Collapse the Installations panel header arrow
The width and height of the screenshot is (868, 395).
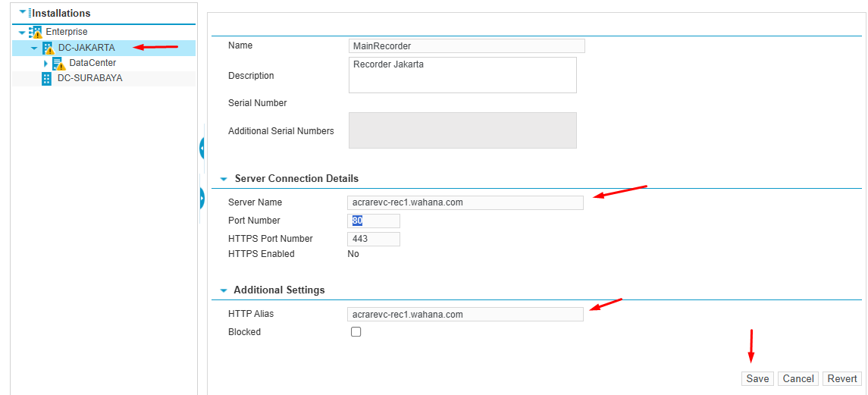click(x=22, y=13)
